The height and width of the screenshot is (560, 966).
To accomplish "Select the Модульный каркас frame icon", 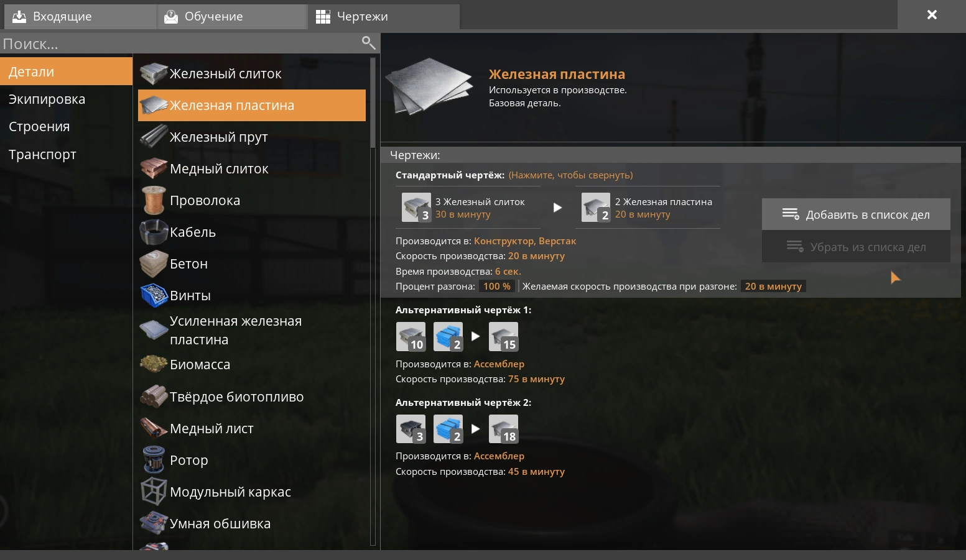I will tap(154, 492).
